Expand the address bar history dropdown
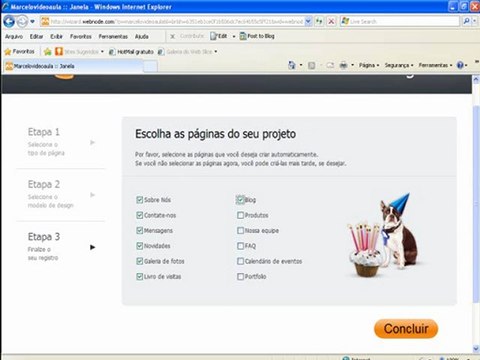The width and height of the screenshot is (480, 360). pos(308,22)
